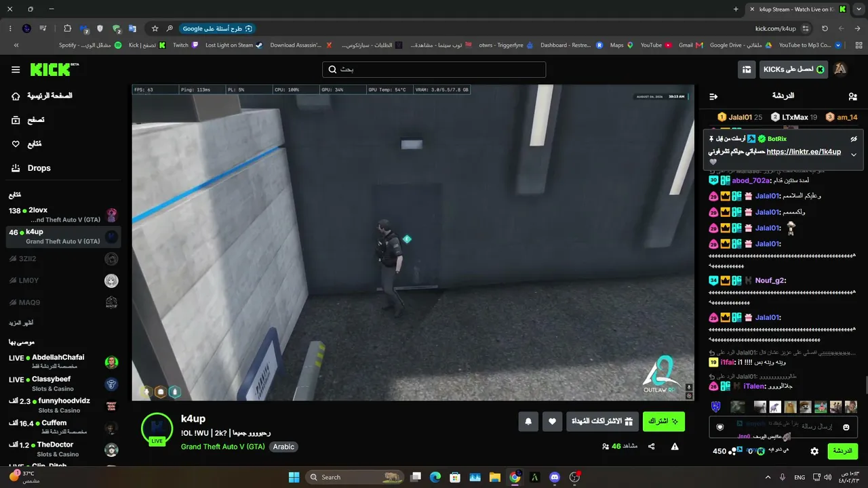The image size is (868, 488).
Task: Open the linktr.ee/1k4up link
Action: pyautogui.click(x=804, y=152)
